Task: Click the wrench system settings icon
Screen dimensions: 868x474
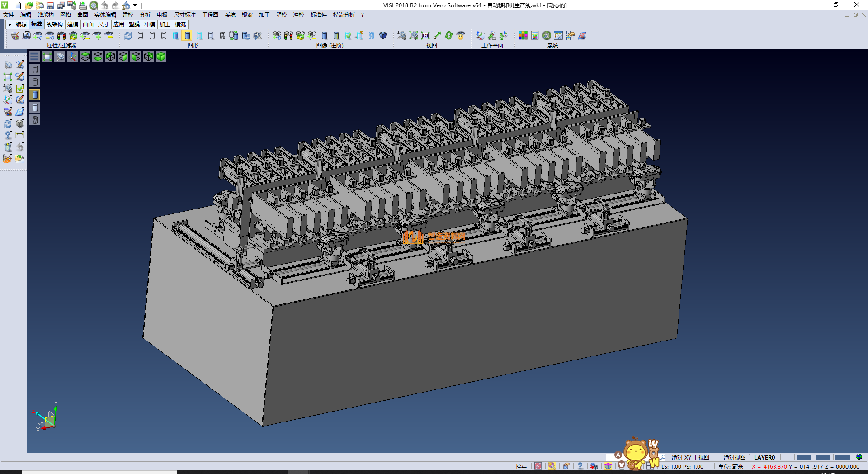Action: 547,36
